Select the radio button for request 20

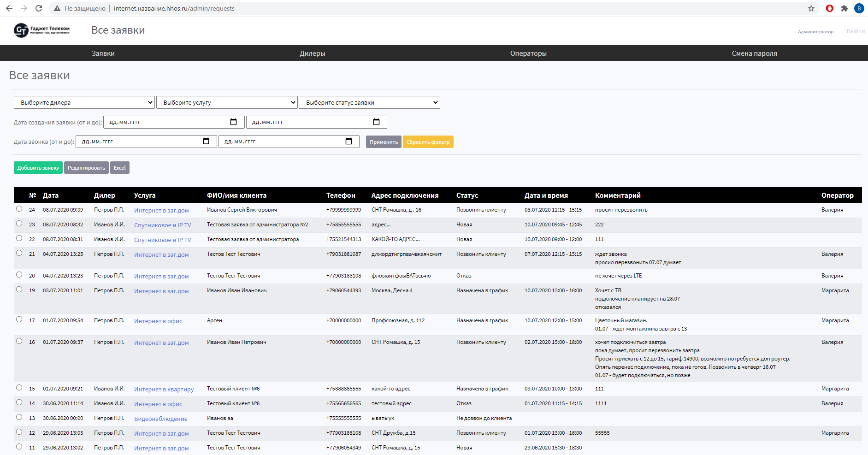(x=19, y=275)
